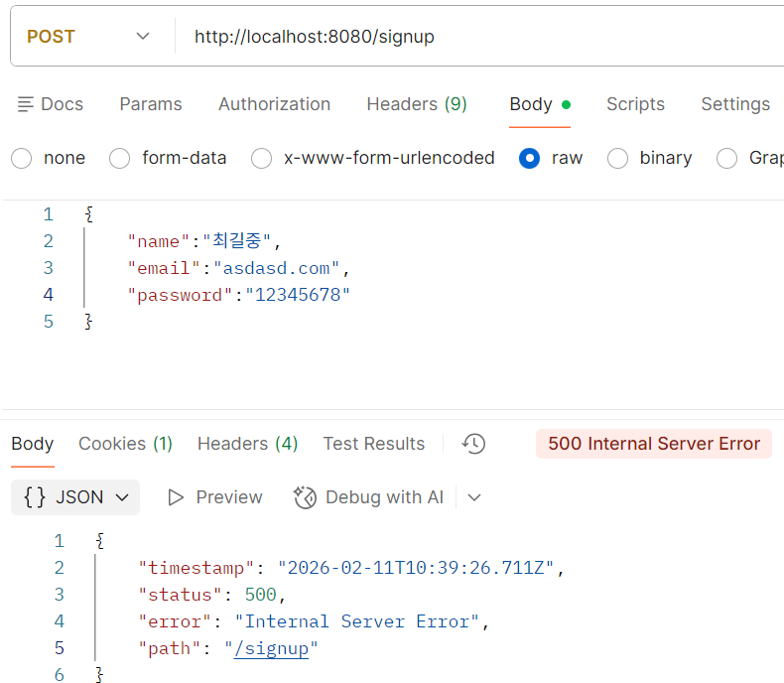Select x-www-form-urlencoded body type
The image size is (784, 683).
coord(262,158)
